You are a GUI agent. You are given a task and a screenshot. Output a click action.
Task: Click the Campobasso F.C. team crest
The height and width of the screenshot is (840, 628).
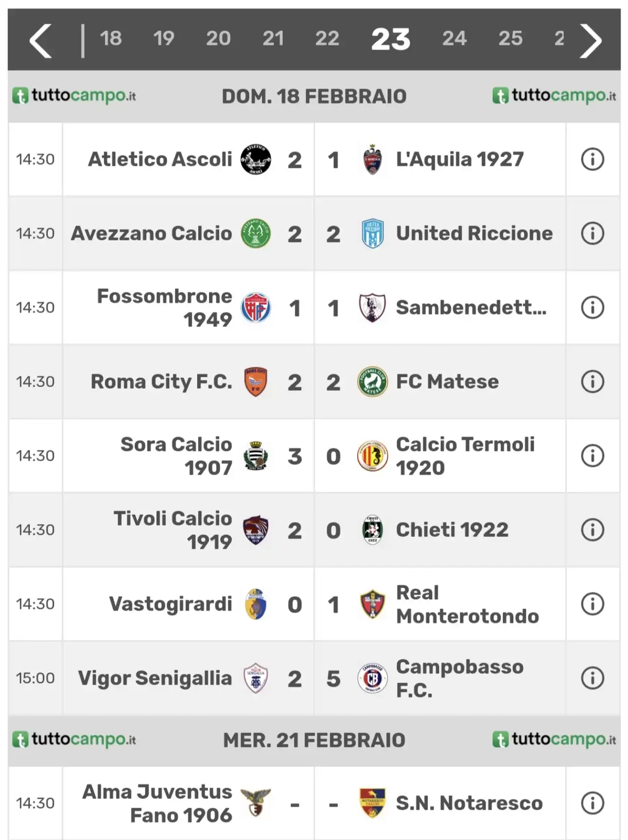point(372,678)
